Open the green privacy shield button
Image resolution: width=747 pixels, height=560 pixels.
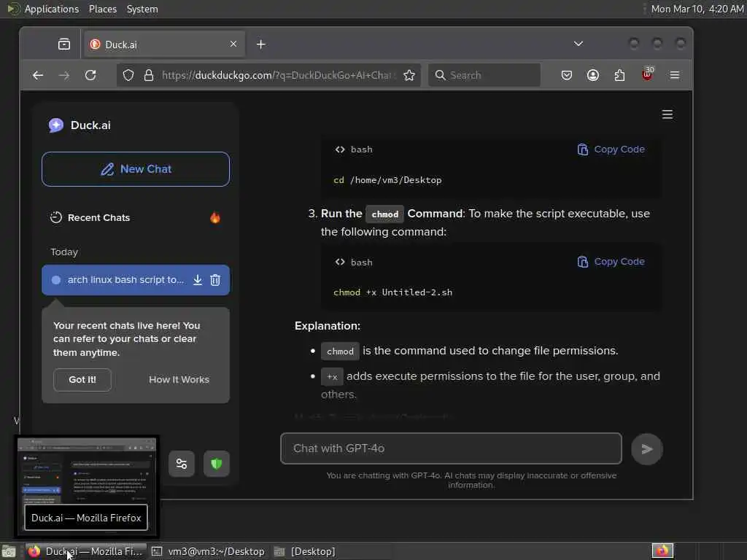tap(216, 463)
